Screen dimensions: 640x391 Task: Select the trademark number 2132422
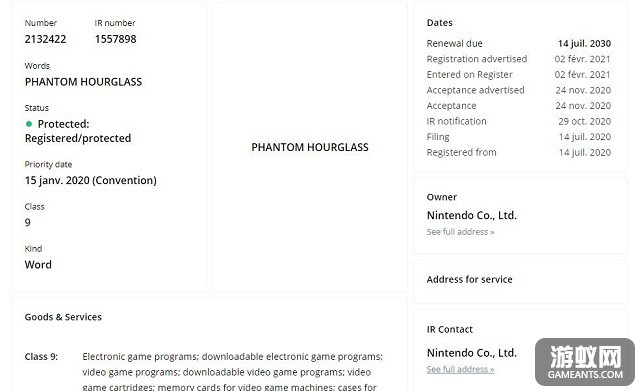(45, 39)
